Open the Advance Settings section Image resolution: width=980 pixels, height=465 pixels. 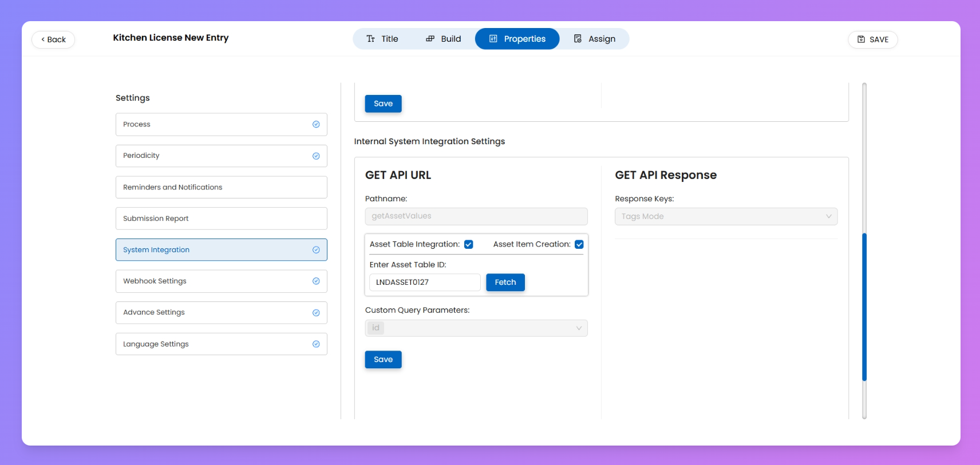tap(222, 313)
